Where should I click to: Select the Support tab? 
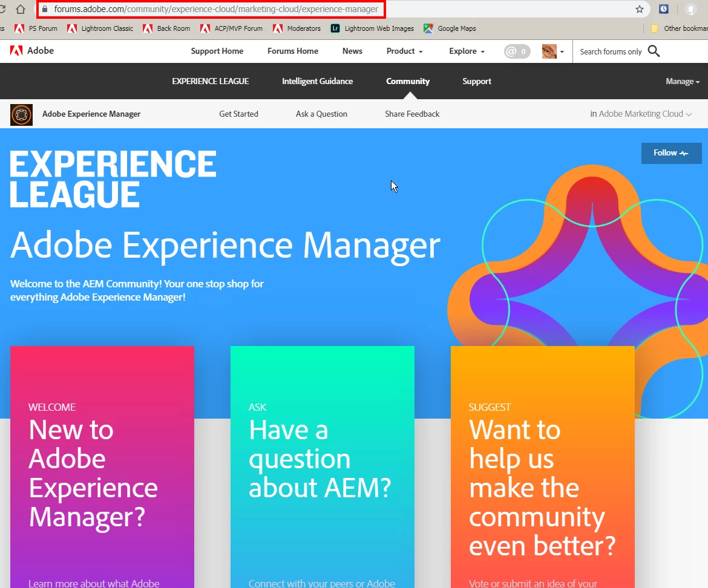477,81
